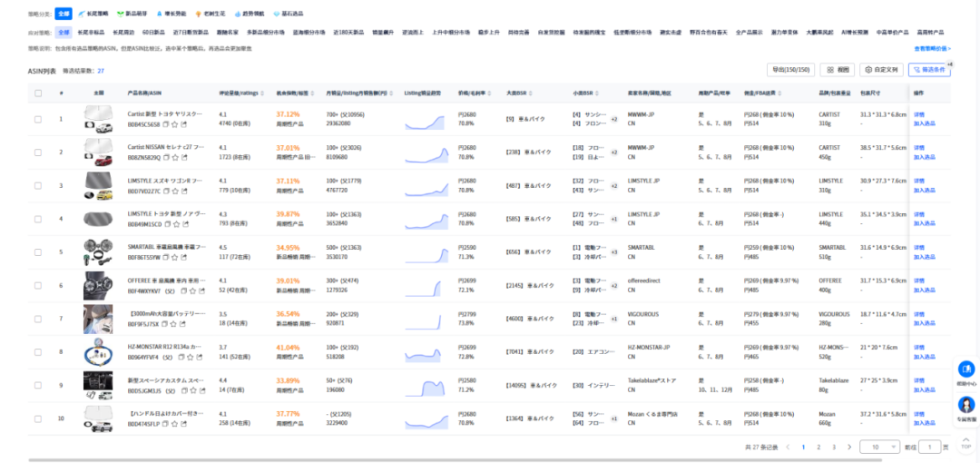Click the go-to-page number input field

(x=930, y=447)
